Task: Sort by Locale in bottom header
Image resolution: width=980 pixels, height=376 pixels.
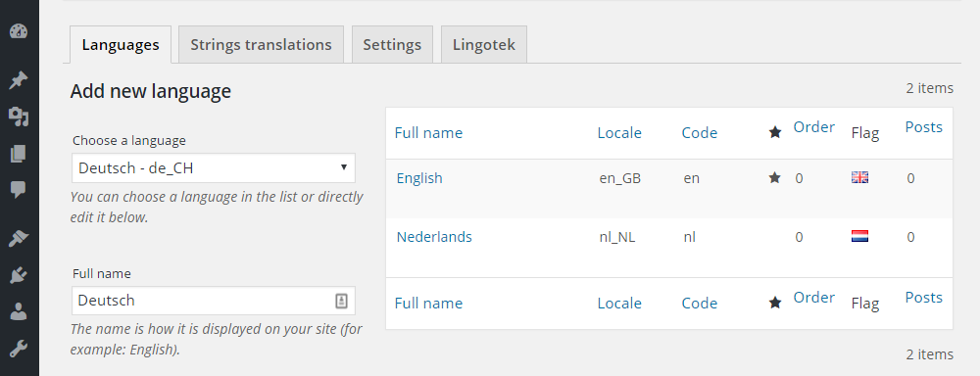Action: point(619,304)
